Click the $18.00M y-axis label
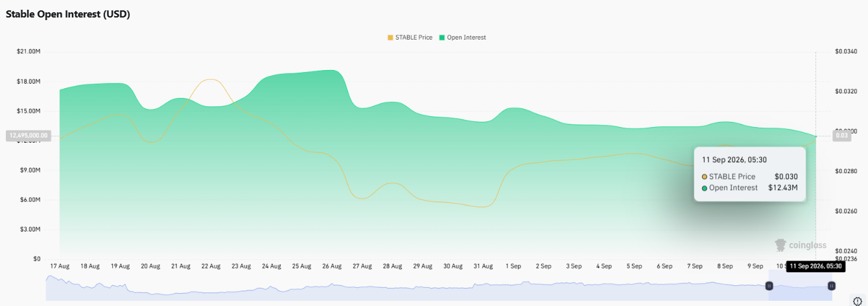The image size is (868, 306). [x=29, y=82]
